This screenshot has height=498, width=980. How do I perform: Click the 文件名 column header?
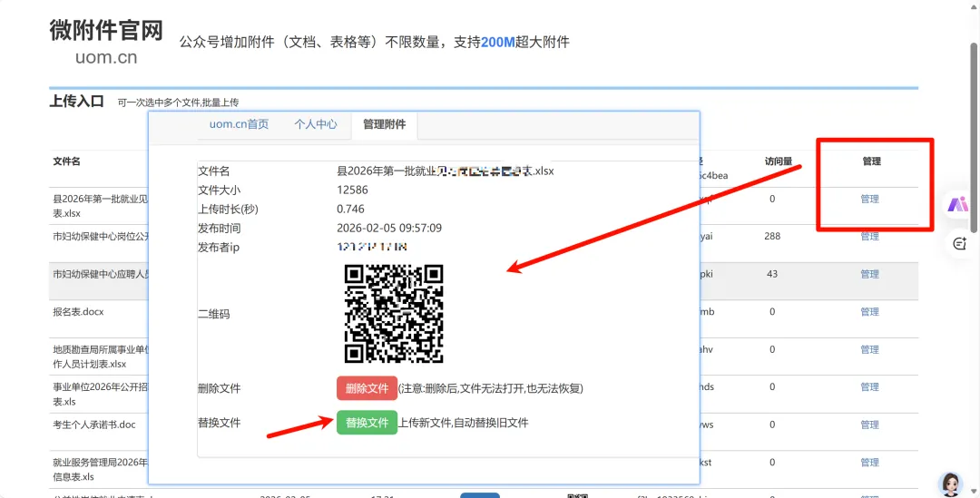pyautogui.click(x=67, y=161)
